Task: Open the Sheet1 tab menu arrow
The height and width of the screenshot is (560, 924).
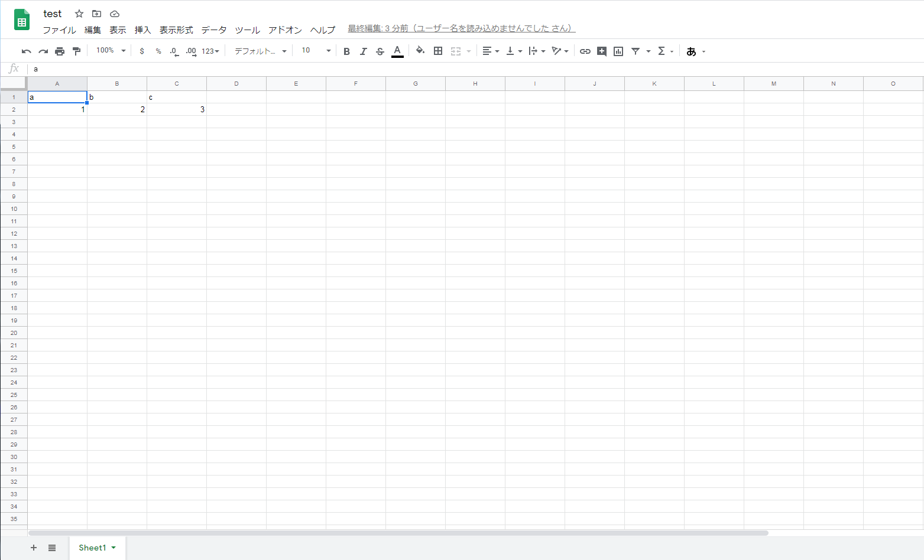Action: pos(114,548)
